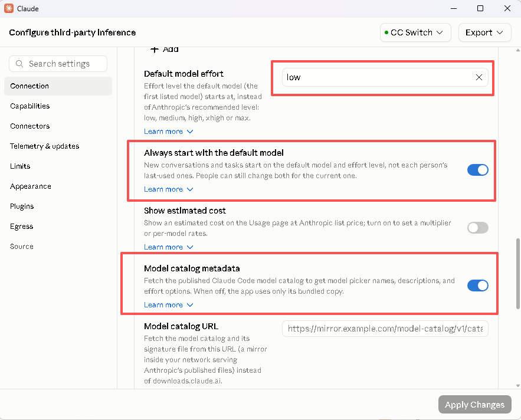Click the Claude app logo icon

(9, 8)
